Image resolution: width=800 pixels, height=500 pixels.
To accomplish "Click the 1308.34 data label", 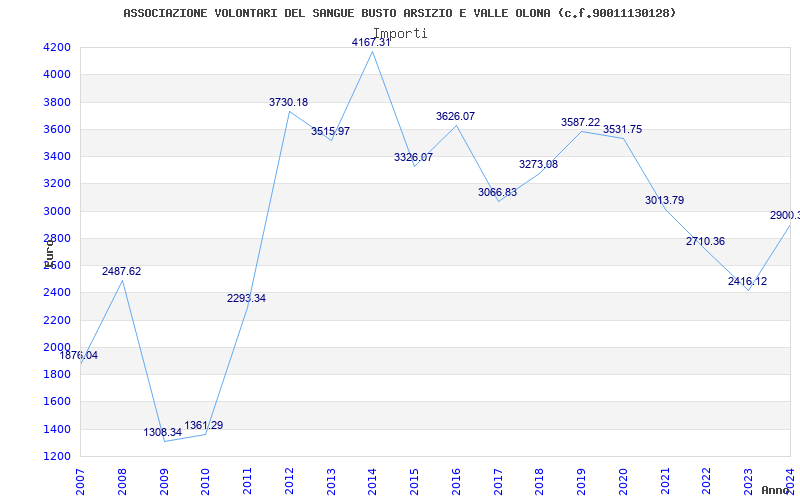I will pos(162,433).
